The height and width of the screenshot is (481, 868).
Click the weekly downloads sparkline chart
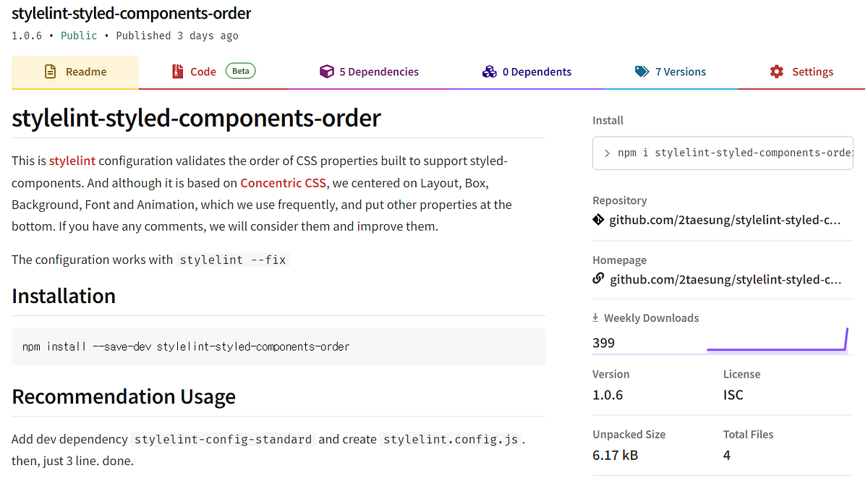coord(777,341)
